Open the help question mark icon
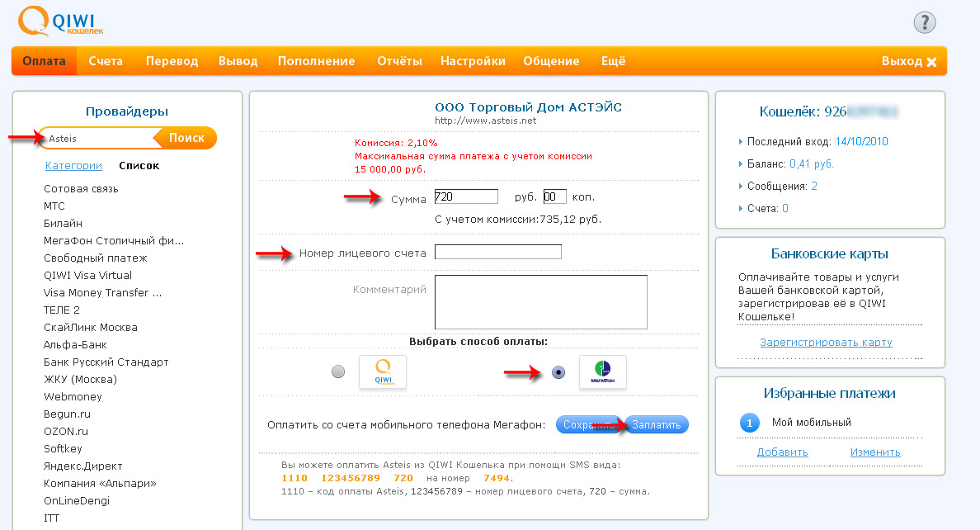Image resolution: width=980 pixels, height=530 pixels. click(x=925, y=22)
